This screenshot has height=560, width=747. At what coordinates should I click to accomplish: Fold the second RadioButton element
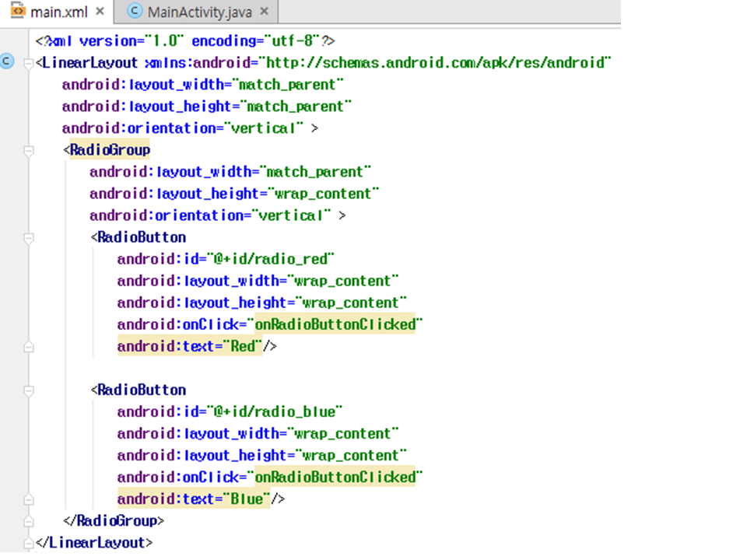coord(29,390)
